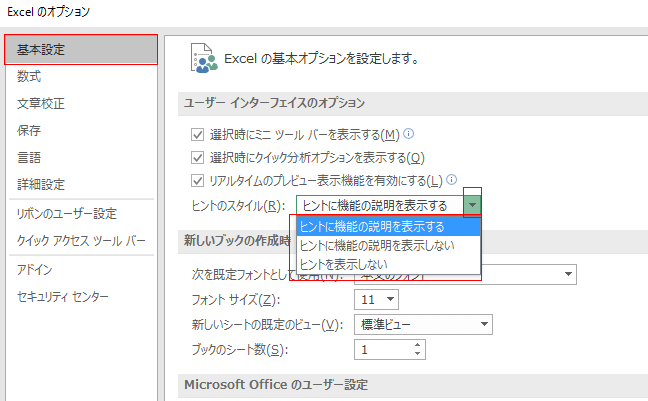Toggle 選択時にミニ ツール バーを表示する checkbox
648x401 pixels.
pos(198,135)
